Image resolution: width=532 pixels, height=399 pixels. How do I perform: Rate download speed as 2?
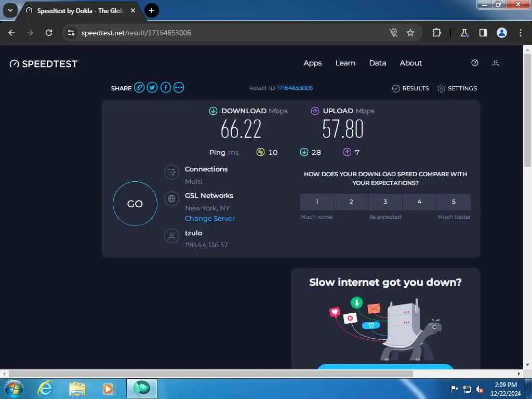click(351, 202)
